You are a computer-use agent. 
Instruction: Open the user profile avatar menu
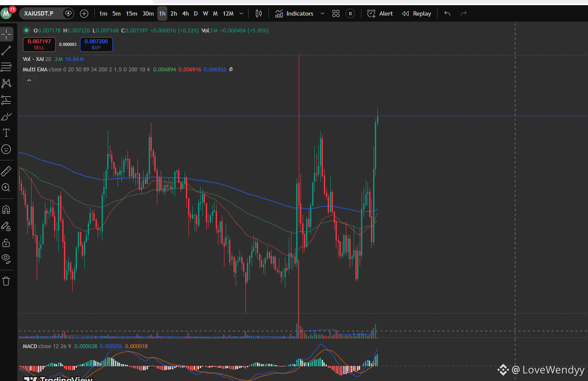(x=6, y=13)
